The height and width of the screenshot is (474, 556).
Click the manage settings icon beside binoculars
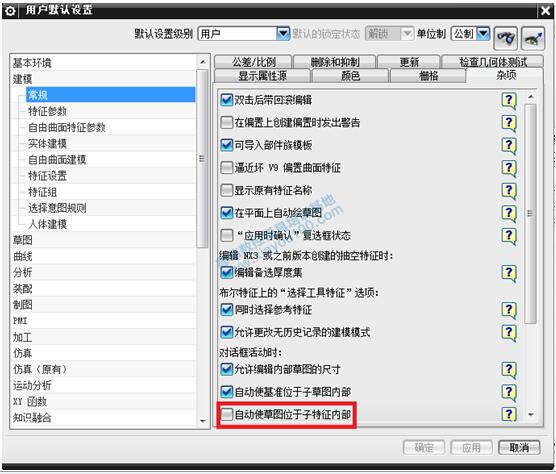(533, 38)
